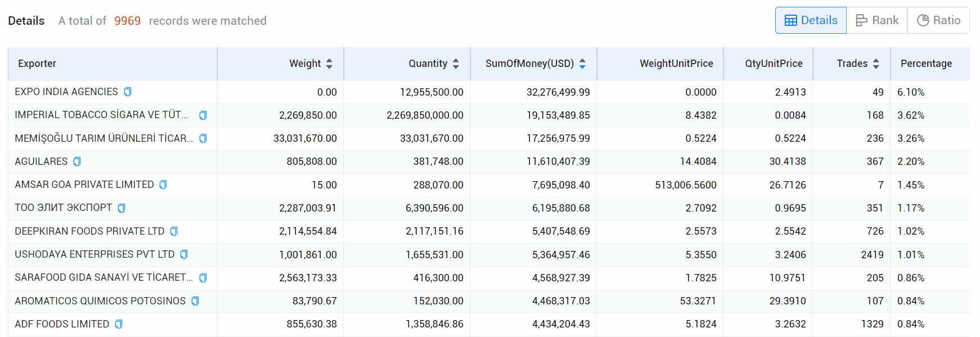The height and width of the screenshot is (337, 980).
Task: Sort the table by Trades column
Action: pyautogui.click(x=876, y=64)
